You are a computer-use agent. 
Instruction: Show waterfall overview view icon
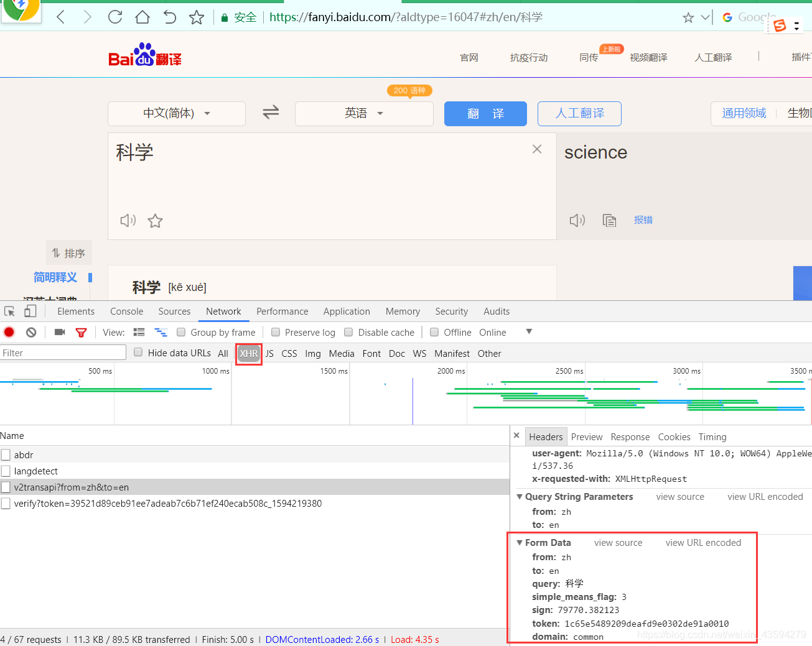(161, 332)
